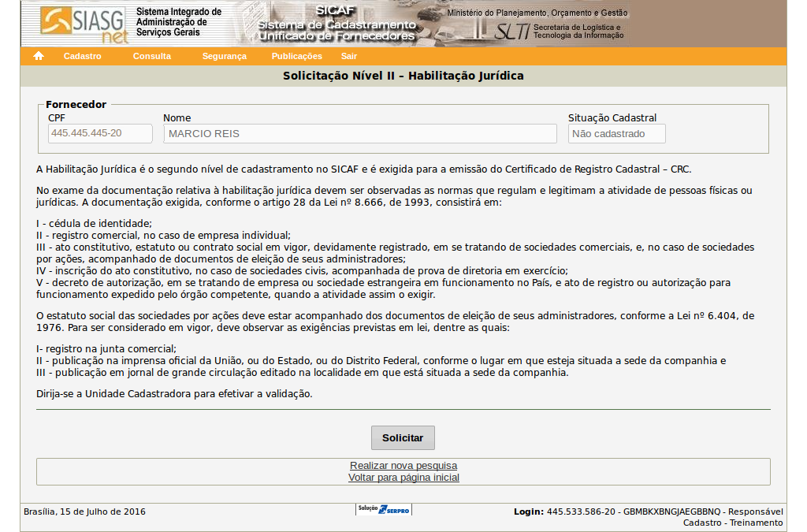Click the page title Solicitação Nível II – Habilitação Jurídica
The height and width of the screenshot is (532, 807).
click(403, 76)
